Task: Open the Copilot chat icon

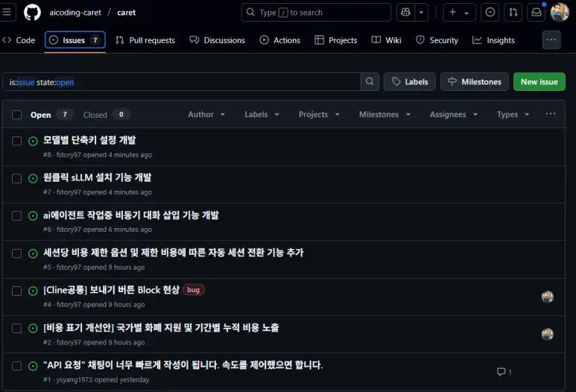Action: pos(405,13)
